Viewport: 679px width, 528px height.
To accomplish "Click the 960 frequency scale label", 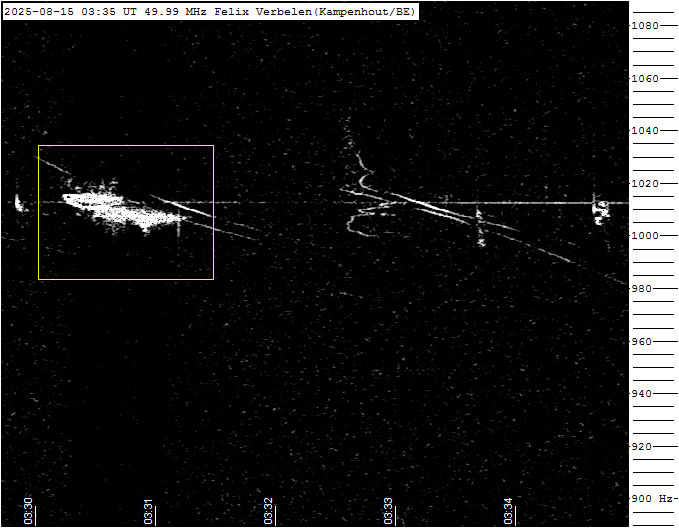I will tap(641, 342).
